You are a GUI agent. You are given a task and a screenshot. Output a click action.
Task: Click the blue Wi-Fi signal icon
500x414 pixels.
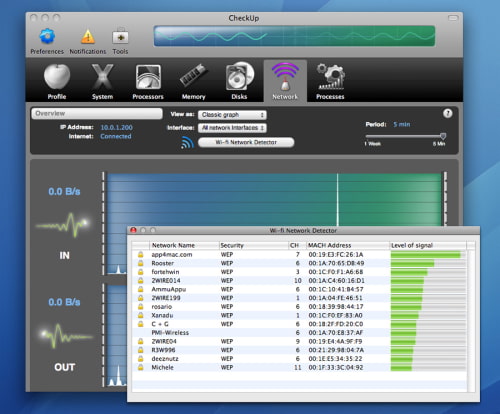coord(187,142)
